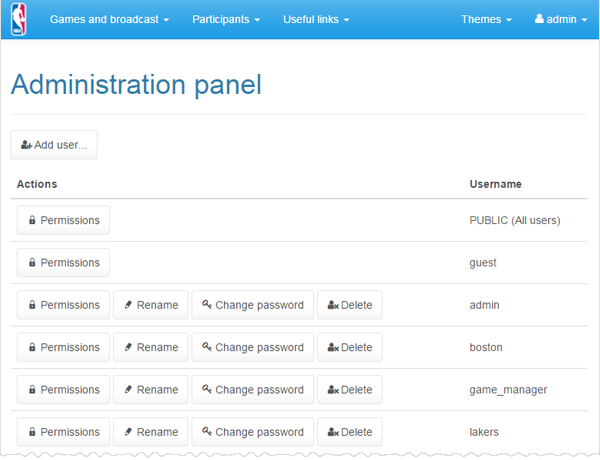
Task: Rename the boston user
Action: tap(150, 348)
